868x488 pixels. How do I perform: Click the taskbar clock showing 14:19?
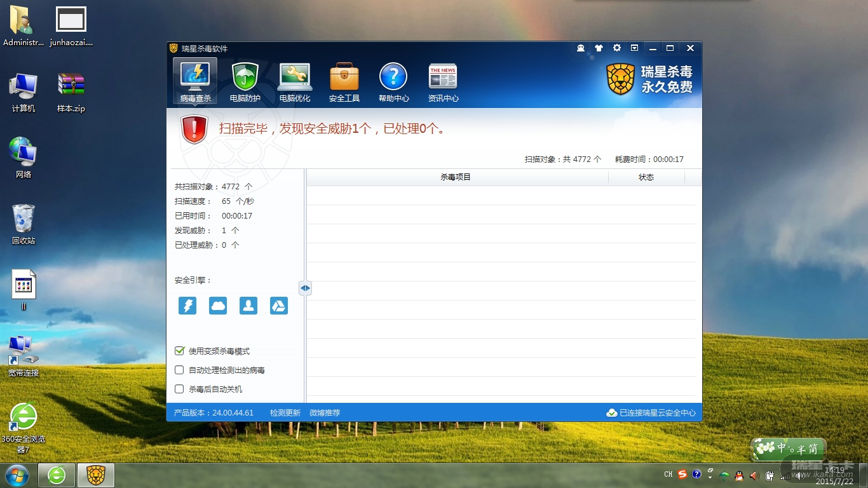(835, 475)
